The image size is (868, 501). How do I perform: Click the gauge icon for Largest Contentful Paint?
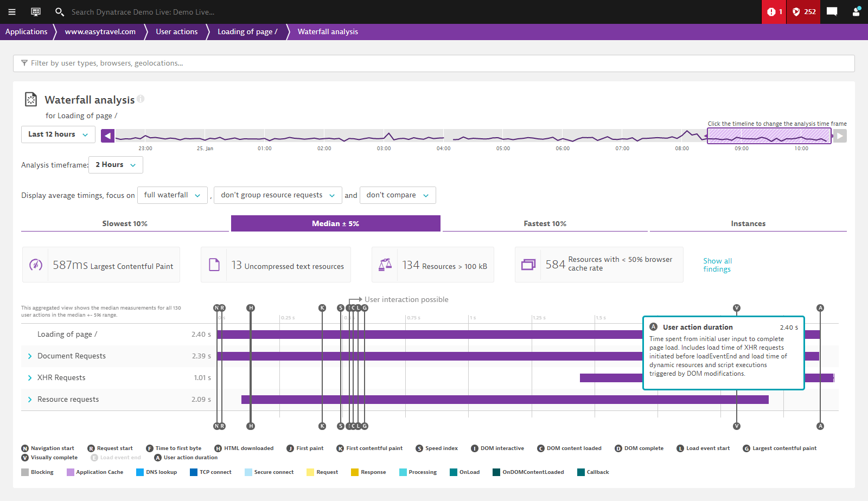click(36, 265)
